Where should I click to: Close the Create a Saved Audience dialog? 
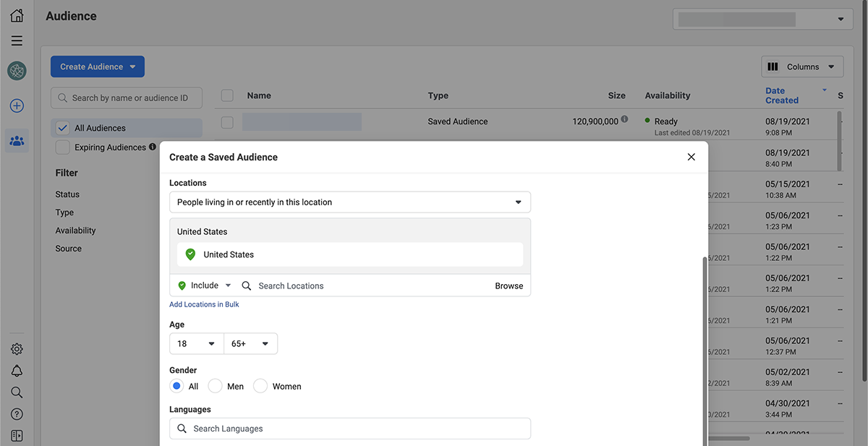tap(691, 157)
